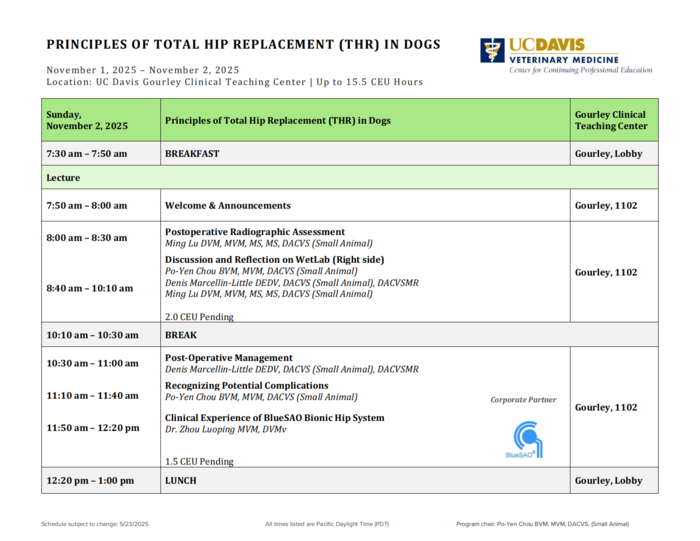This screenshot has width=700, height=541.
Task: Click 'Gourley, Lobby' in the breakfast row
Action: (608, 154)
